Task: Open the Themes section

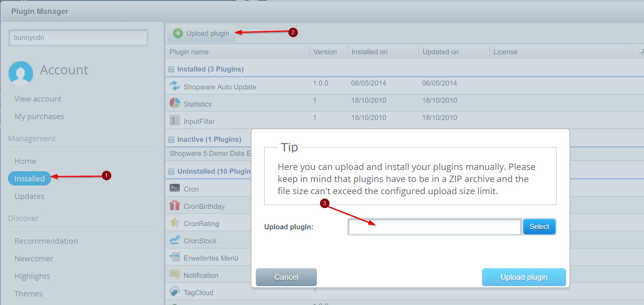Action: click(x=28, y=294)
